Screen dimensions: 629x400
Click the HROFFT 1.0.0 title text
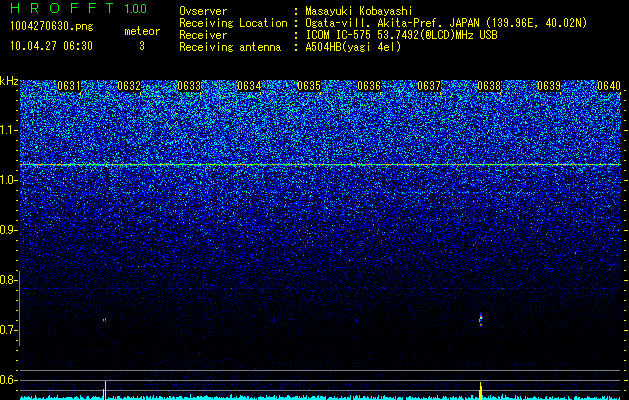(79, 8)
